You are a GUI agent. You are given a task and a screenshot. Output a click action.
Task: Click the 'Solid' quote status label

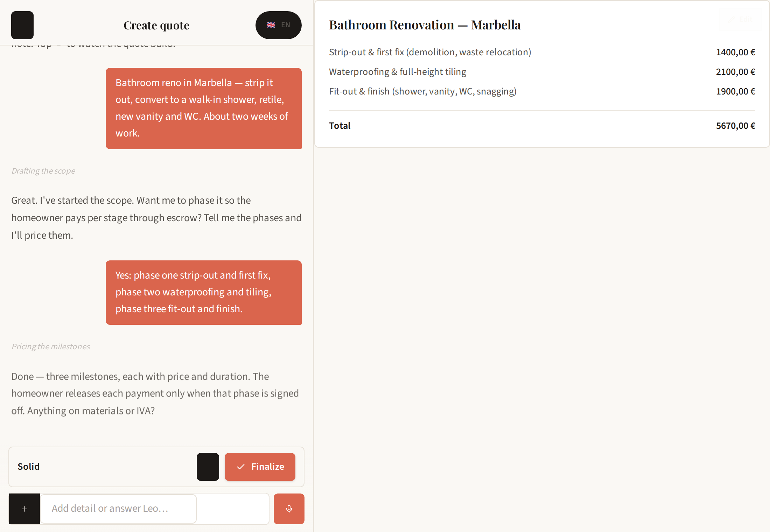[x=29, y=467]
